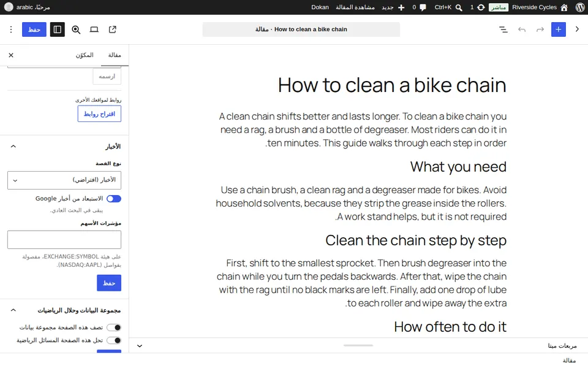The height and width of the screenshot is (368, 588).
Task: Toggle the الاستبعاد من أخبار Google switch
Action: click(x=114, y=199)
